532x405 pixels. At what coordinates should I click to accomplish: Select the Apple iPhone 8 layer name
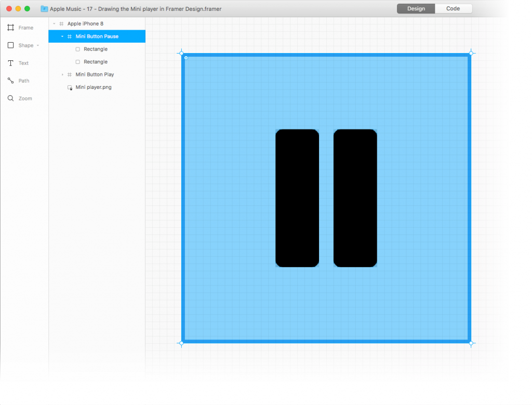(x=85, y=24)
